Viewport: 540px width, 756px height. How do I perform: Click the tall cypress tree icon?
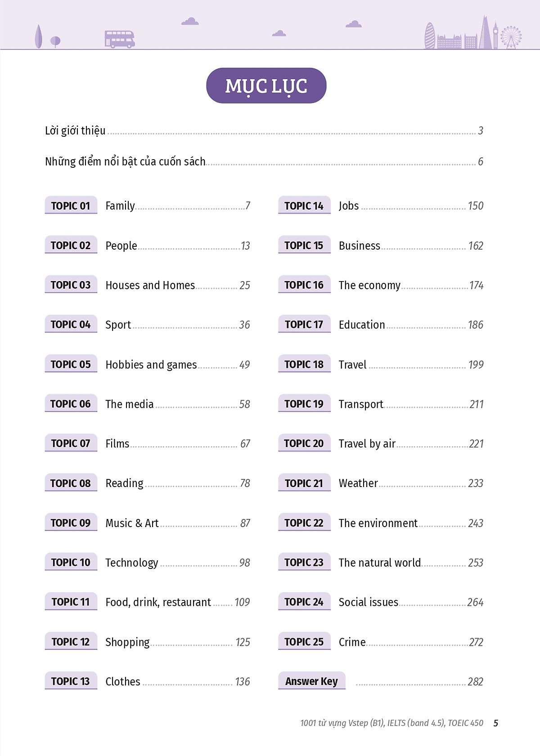tap(39, 36)
